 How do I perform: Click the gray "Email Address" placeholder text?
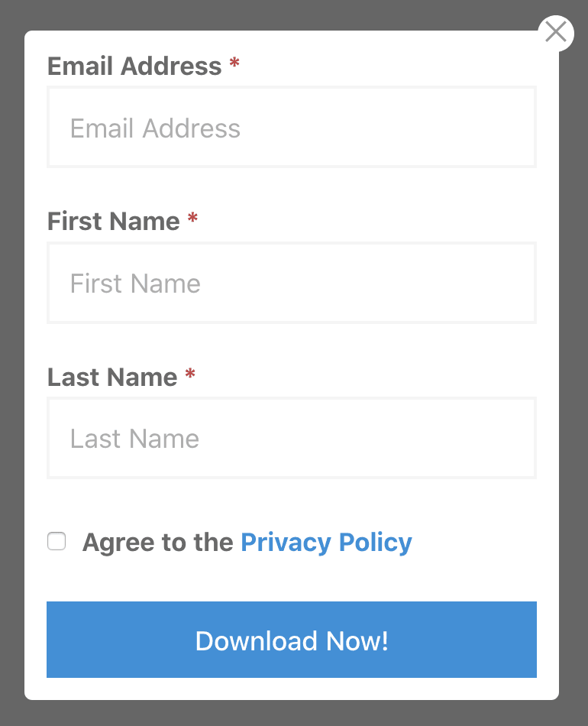(x=155, y=128)
